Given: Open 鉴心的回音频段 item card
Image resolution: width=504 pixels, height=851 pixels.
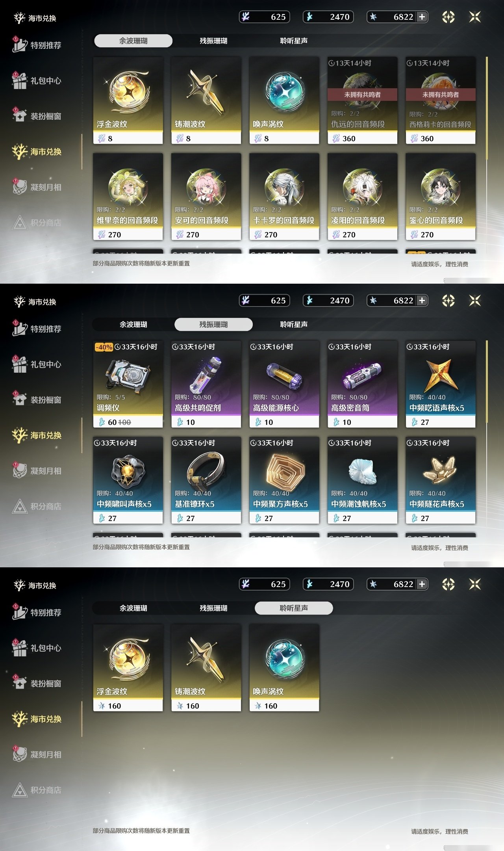Looking at the screenshot, I should [x=441, y=197].
